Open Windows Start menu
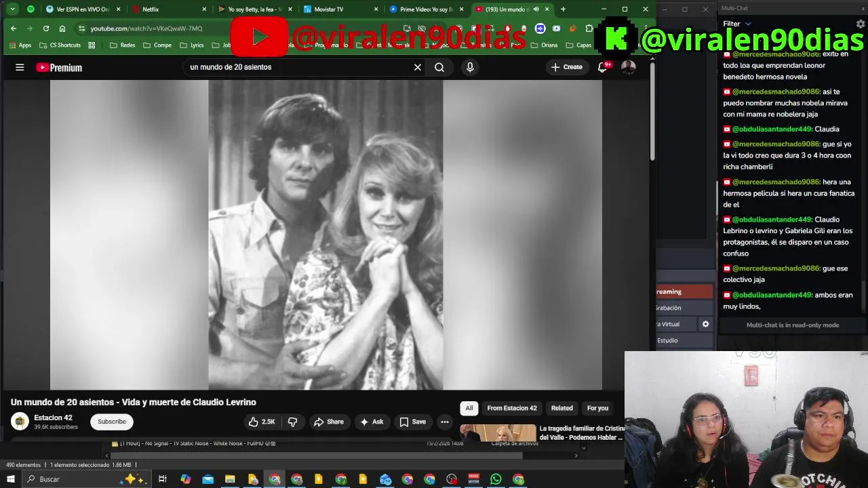Image resolution: width=868 pixels, height=488 pixels. point(11,479)
